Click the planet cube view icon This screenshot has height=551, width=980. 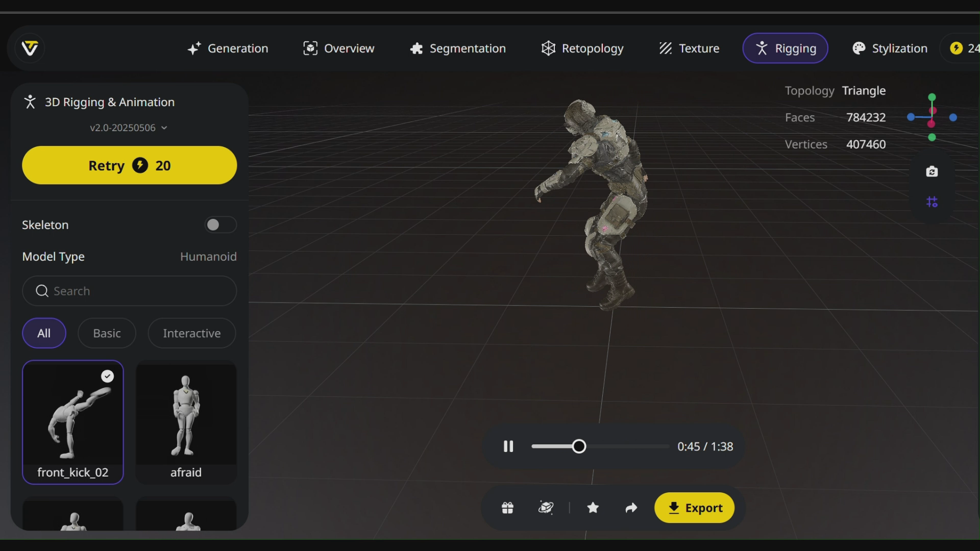[546, 508]
